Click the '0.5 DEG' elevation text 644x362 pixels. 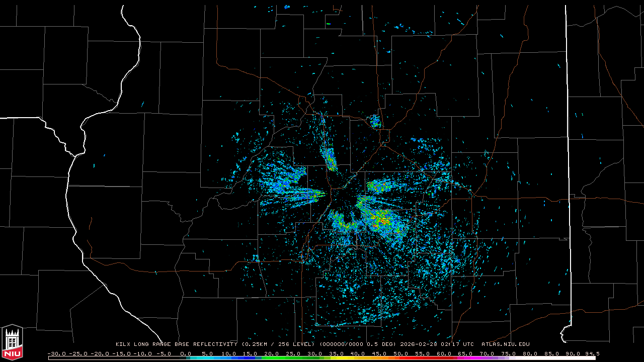click(x=380, y=344)
